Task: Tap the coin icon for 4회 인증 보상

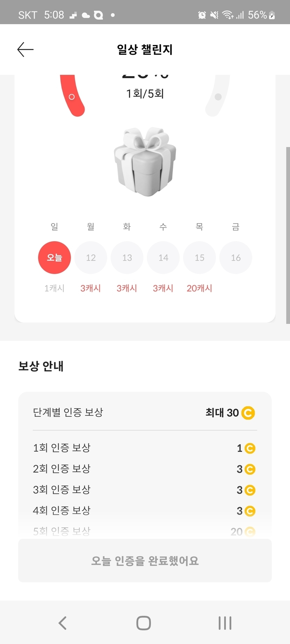Action: pos(250,511)
